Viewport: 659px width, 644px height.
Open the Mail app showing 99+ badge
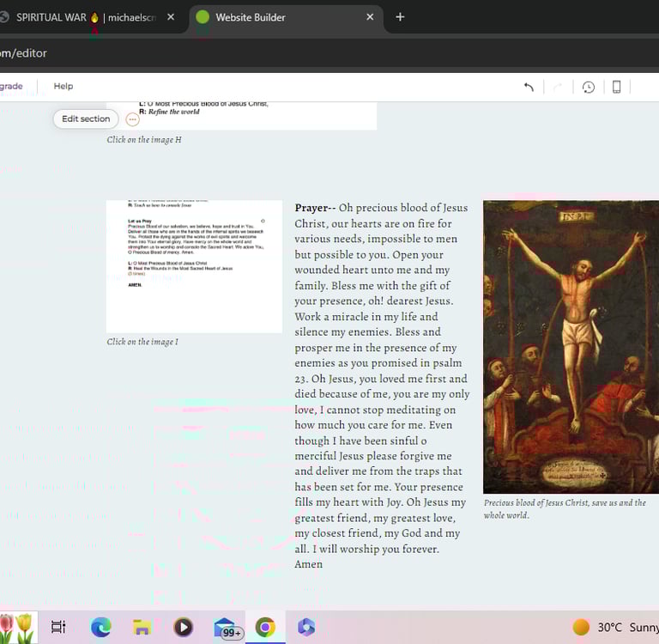[227, 628]
